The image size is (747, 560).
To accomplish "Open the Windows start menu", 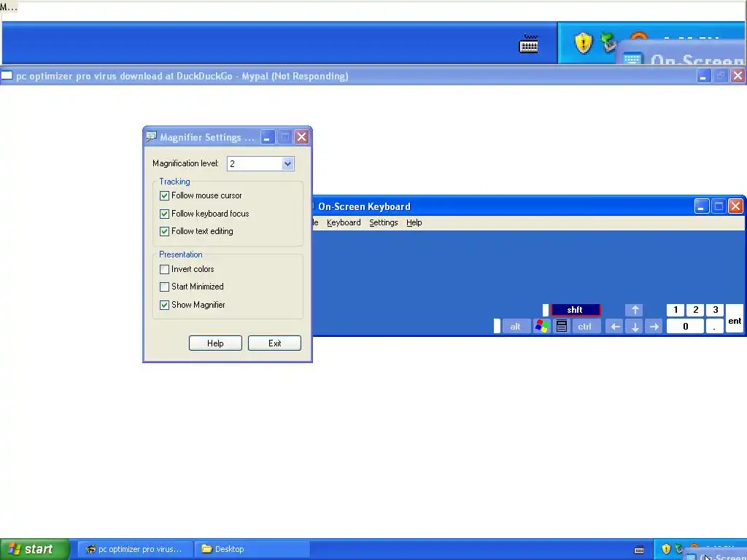I will [35, 549].
